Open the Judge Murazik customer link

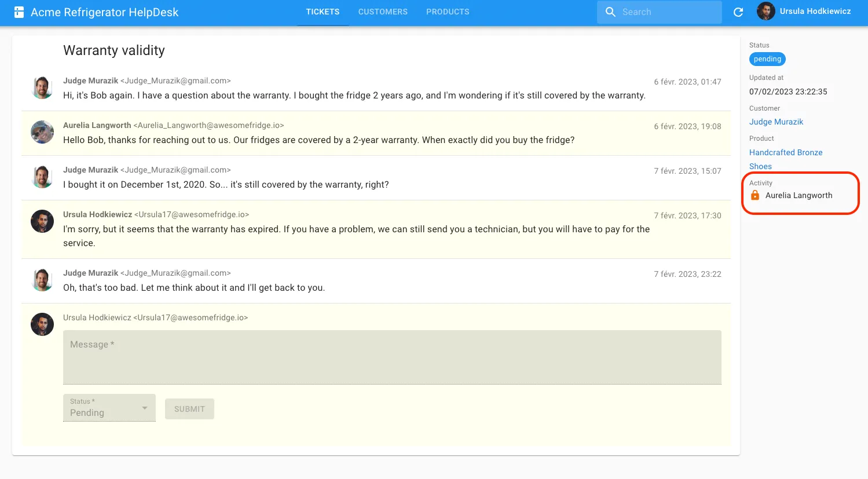(x=776, y=122)
